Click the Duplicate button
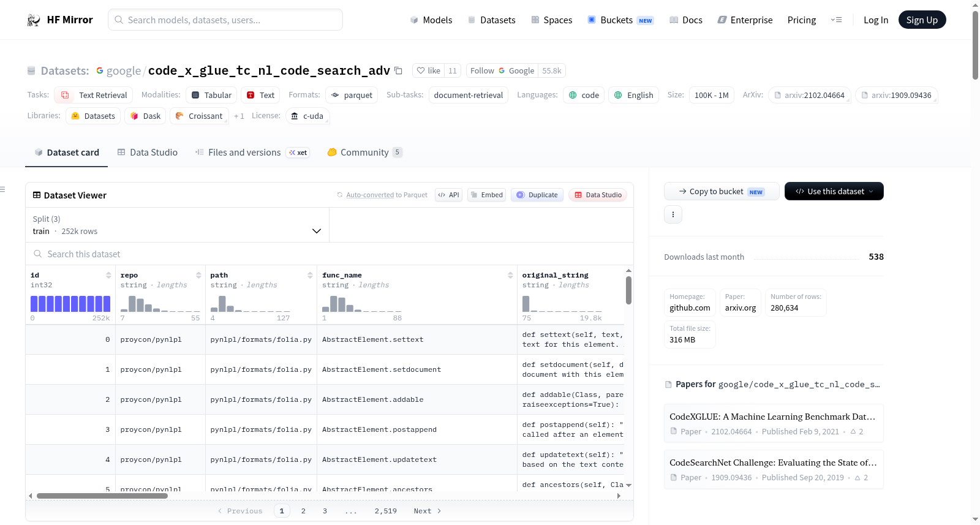 coord(537,195)
